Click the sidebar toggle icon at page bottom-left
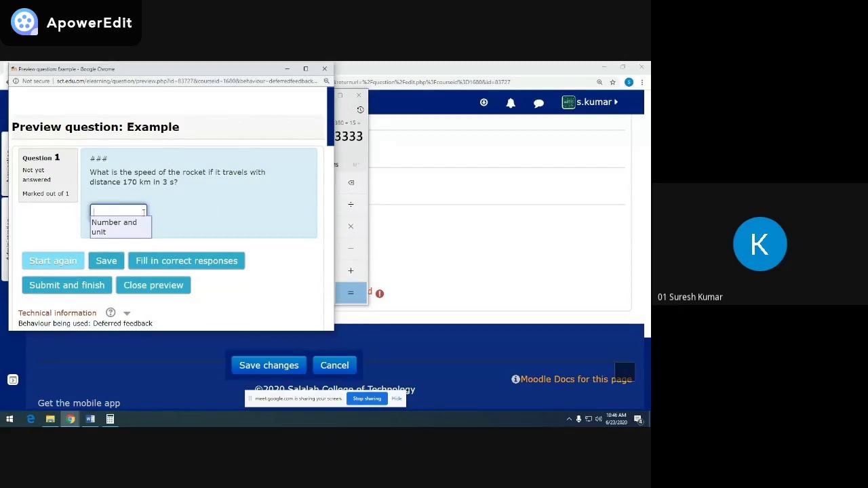The height and width of the screenshot is (488, 868). tap(13, 380)
